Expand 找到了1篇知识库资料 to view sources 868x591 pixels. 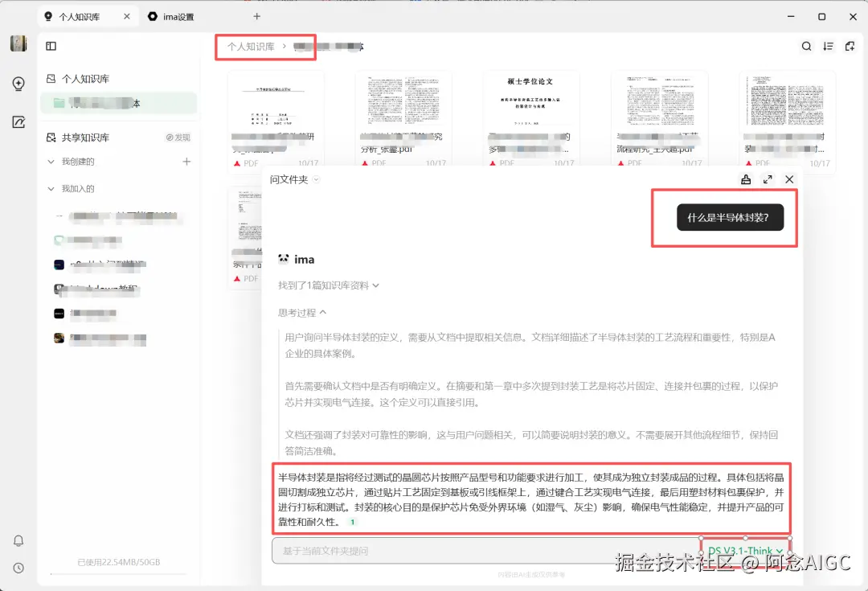tap(325, 284)
